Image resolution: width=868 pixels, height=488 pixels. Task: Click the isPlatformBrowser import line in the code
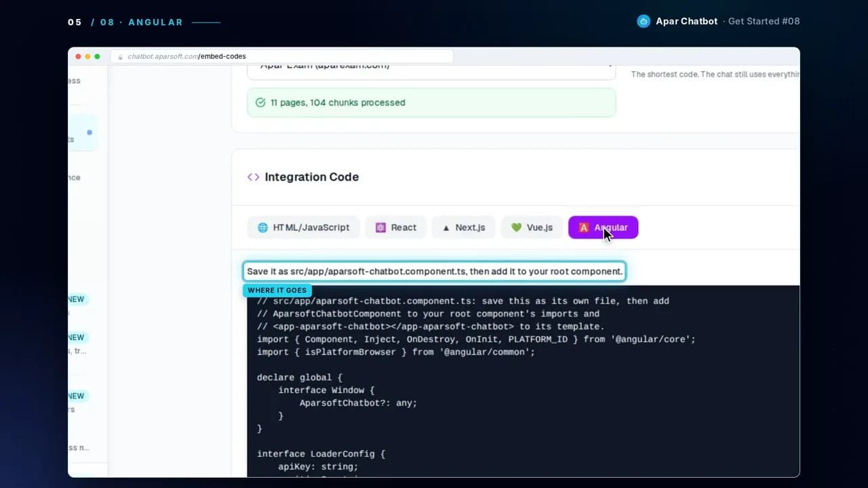pyautogui.click(x=396, y=352)
